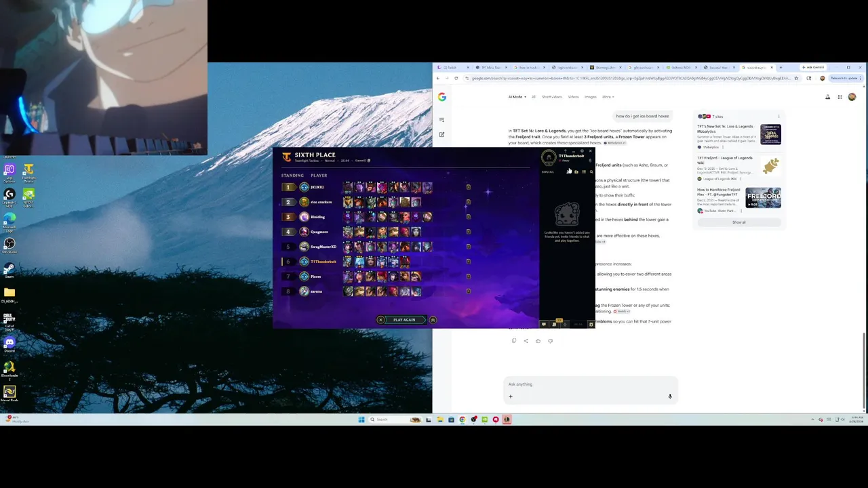Copy T1Thunderbolt's team clipboard icon
This screenshot has width=868, height=488.
468,262
